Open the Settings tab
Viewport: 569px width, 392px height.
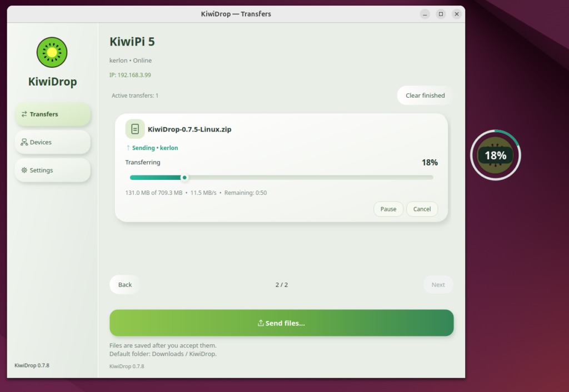(53, 170)
